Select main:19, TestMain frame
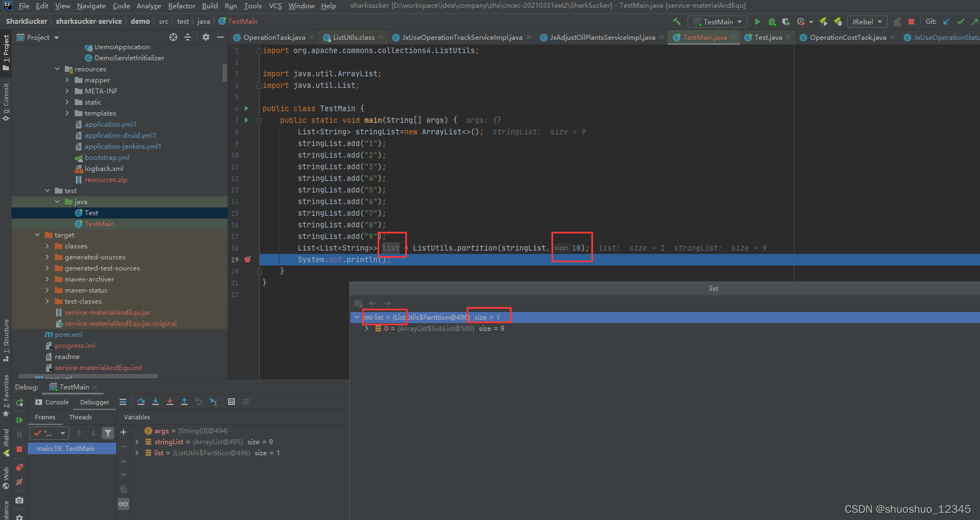The height and width of the screenshot is (520, 980). [x=72, y=449]
